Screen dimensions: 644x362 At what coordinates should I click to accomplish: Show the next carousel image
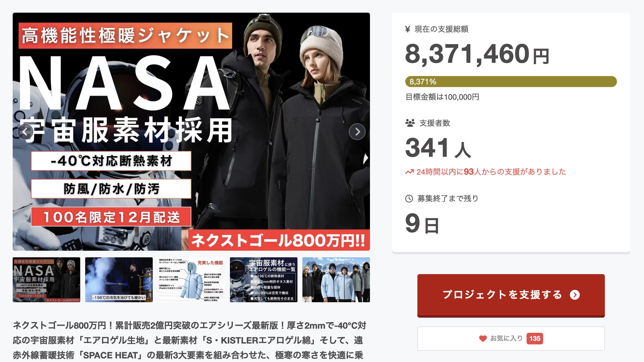(357, 132)
